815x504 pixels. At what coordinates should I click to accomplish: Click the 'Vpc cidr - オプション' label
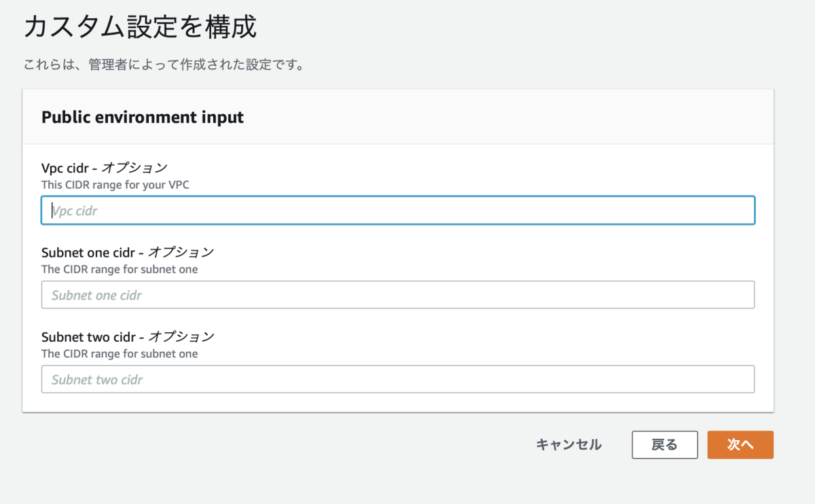click(105, 168)
